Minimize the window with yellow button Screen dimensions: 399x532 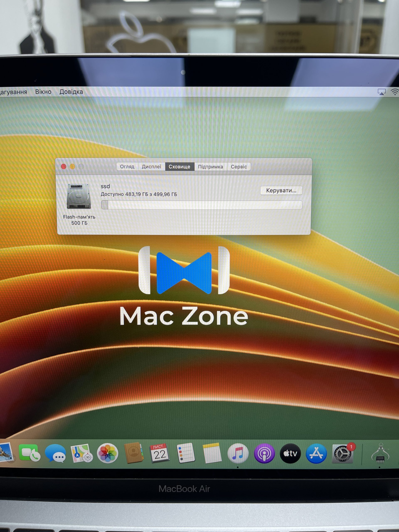(x=72, y=166)
